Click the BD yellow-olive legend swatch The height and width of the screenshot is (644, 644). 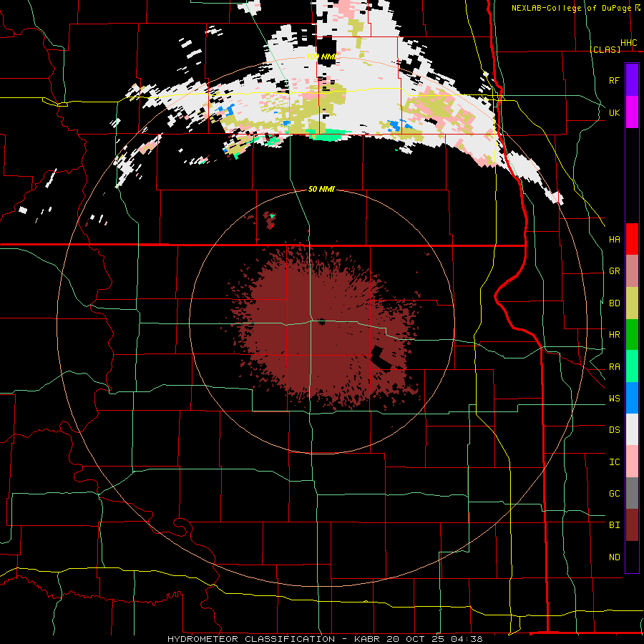(632, 303)
